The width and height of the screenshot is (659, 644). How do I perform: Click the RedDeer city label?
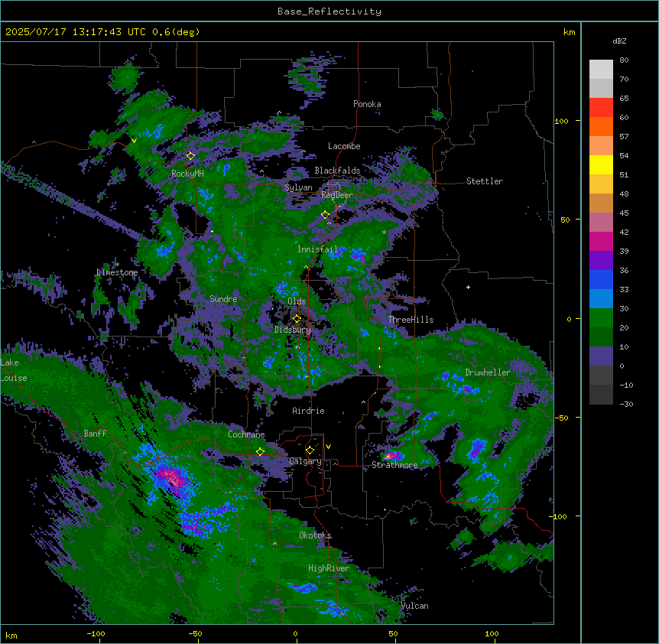click(x=337, y=195)
